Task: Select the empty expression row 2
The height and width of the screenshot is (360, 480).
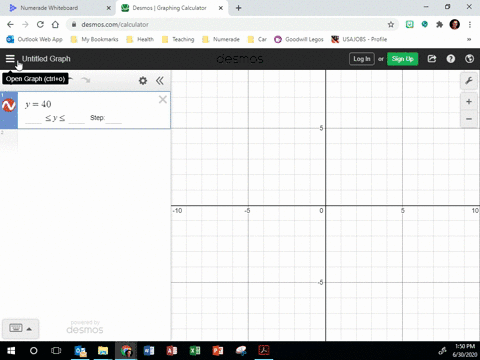Action: pos(85,140)
